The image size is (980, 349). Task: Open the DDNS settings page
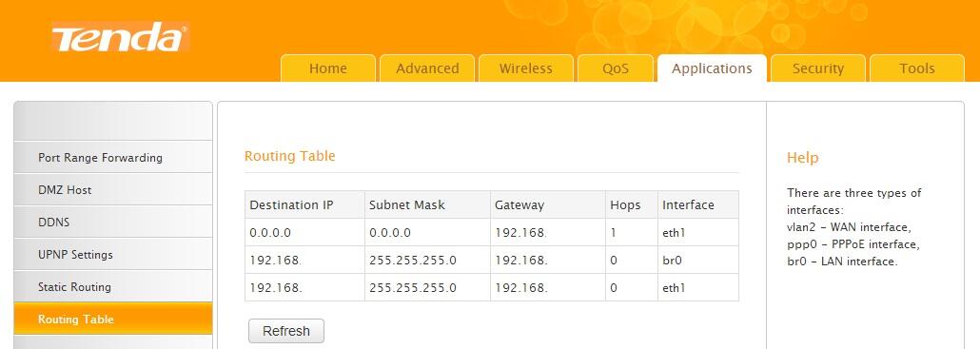(113, 223)
